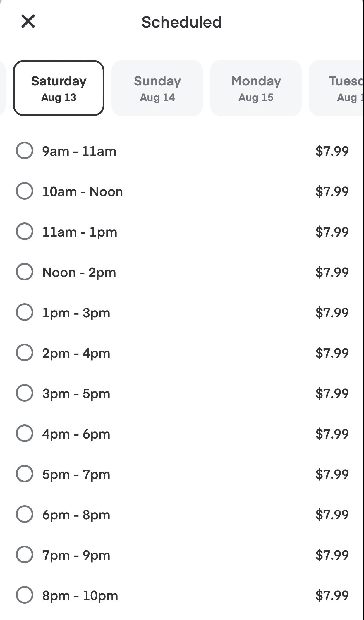The width and height of the screenshot is (364, 620).
Task: Choose Monday Aug 15 delivery day
Action: [x=256, y=88]
